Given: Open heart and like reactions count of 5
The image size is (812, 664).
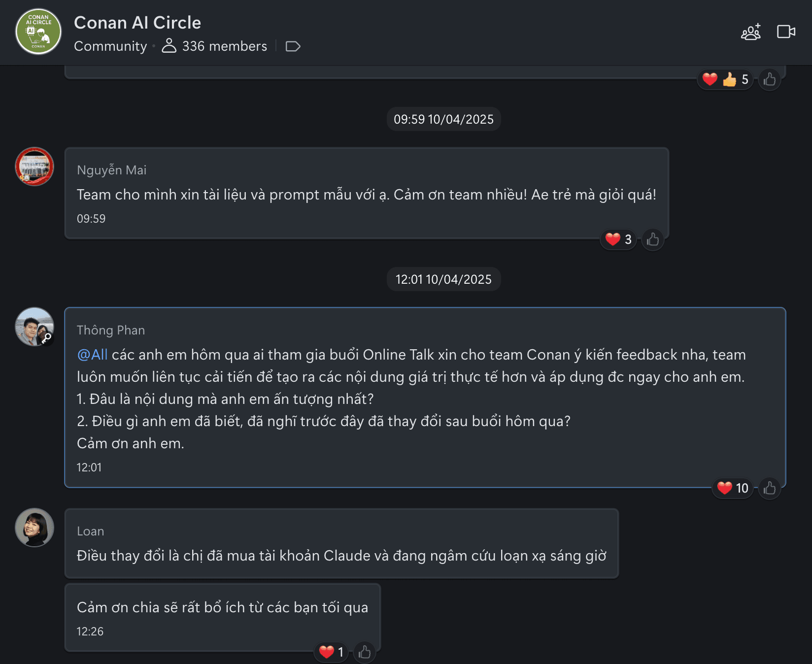Looking at the screenshot, I should [x=725, y=79].
